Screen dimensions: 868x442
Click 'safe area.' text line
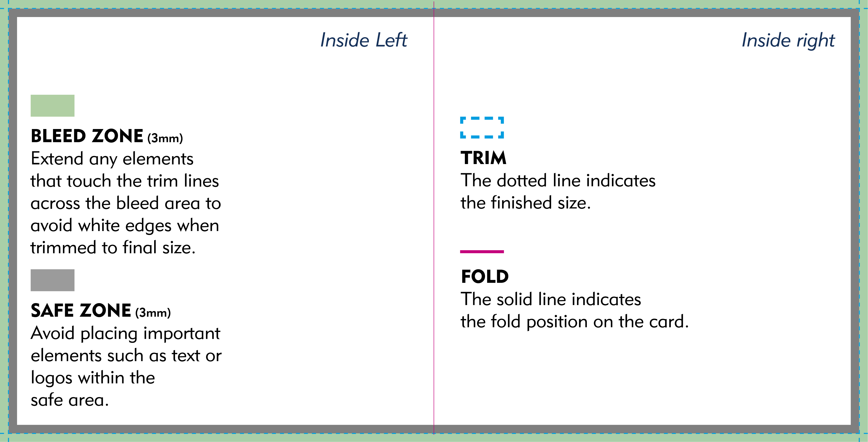[x=70, y=400]
